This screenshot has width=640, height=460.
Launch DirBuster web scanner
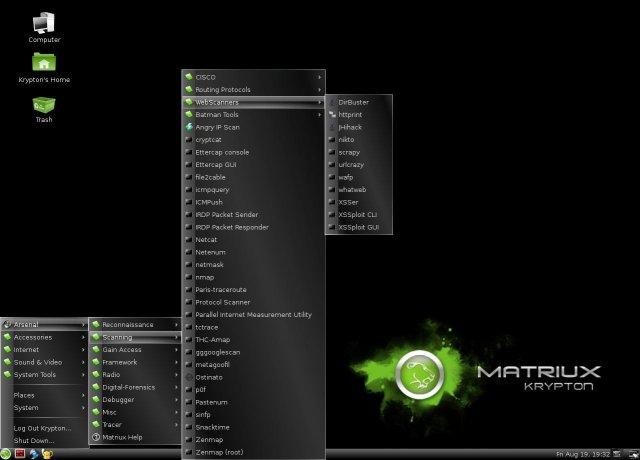click(x=359, y=102)
